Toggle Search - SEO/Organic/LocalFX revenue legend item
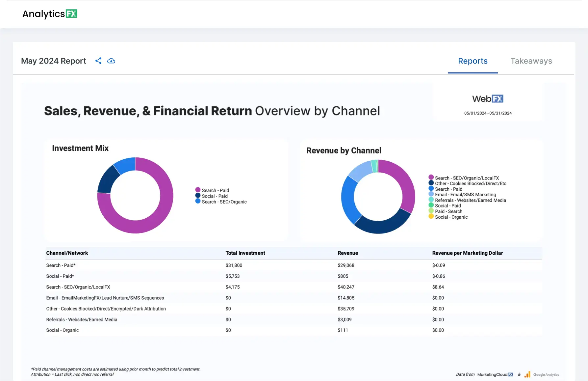588x381 pixels. pyautogui.click(x=467, y=178)
